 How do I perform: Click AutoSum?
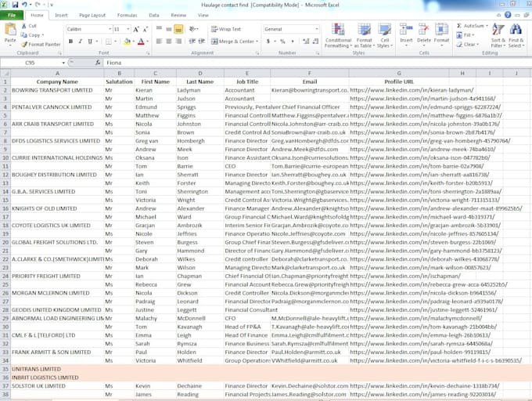pos(470,26)
